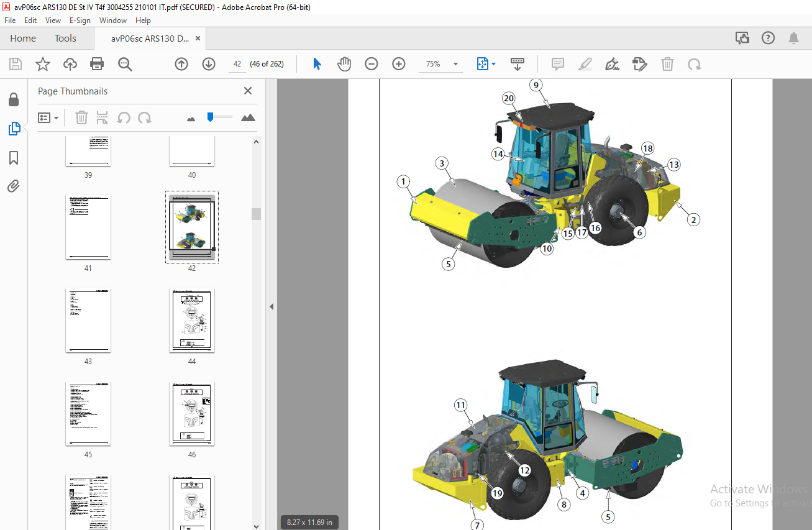The height and width of the screenshot is (530, 812).
Task: Print the document using printer icon
Action: [x=97, y=64]
